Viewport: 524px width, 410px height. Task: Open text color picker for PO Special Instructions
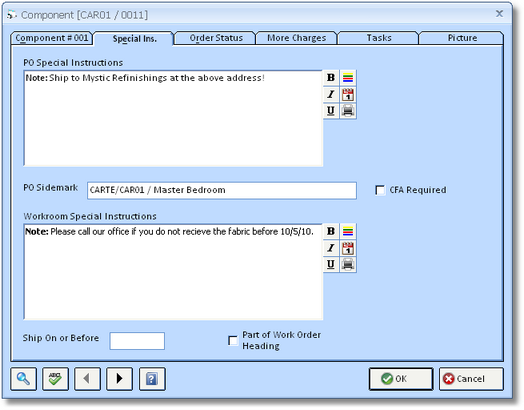[348, 78]
